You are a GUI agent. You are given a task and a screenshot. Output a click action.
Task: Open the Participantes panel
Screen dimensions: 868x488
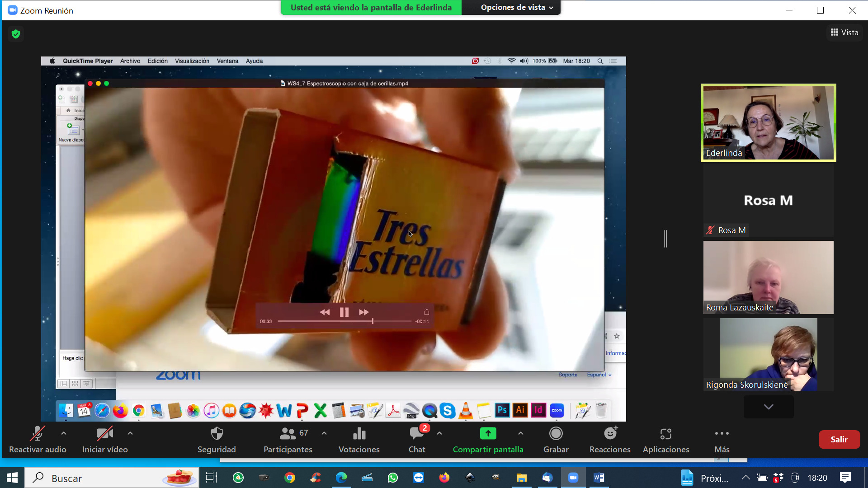pyautogui.click(x=288, y=439)
